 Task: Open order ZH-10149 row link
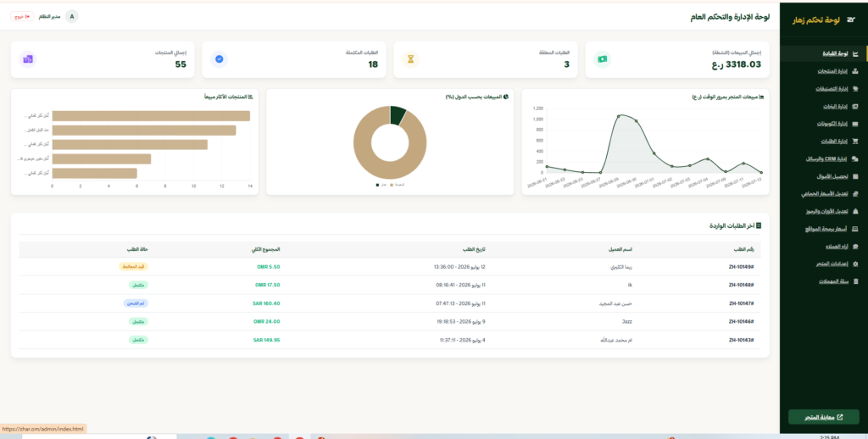(745, 267)
